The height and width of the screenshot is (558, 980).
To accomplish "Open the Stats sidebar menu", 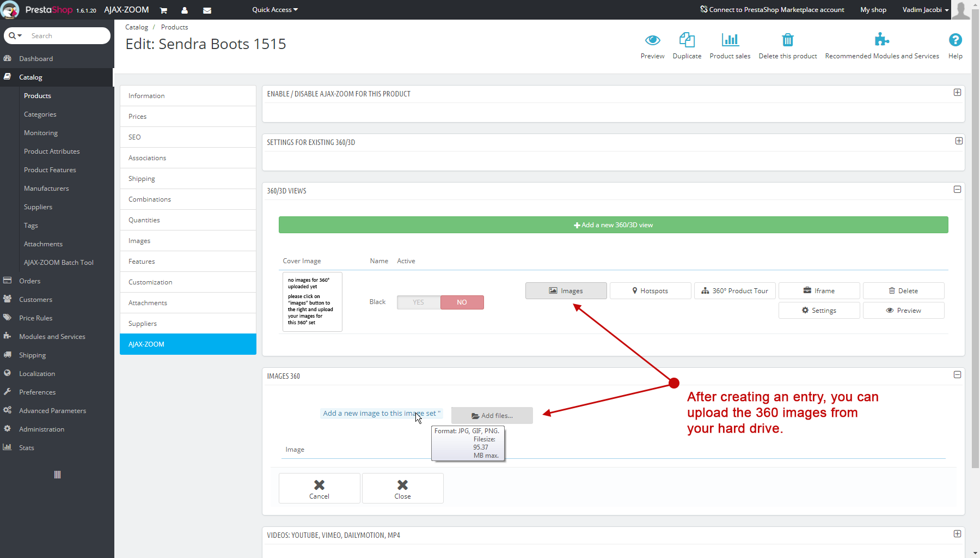I will coord(57,448).
